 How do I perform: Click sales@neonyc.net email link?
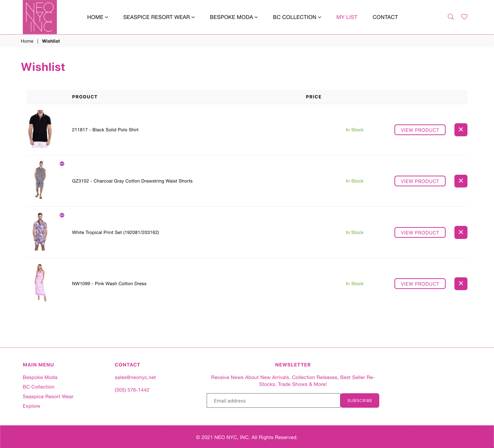tap(135, 377)
